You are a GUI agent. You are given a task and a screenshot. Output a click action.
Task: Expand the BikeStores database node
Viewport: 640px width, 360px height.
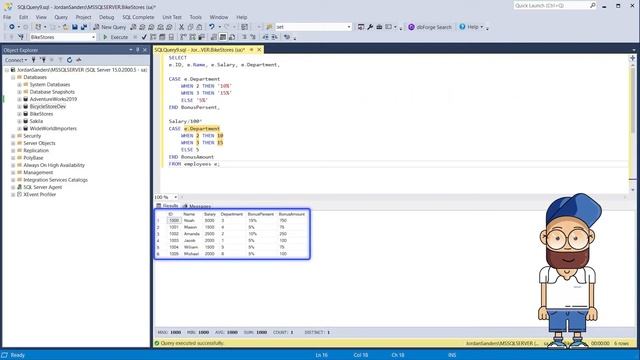[19, 114]
